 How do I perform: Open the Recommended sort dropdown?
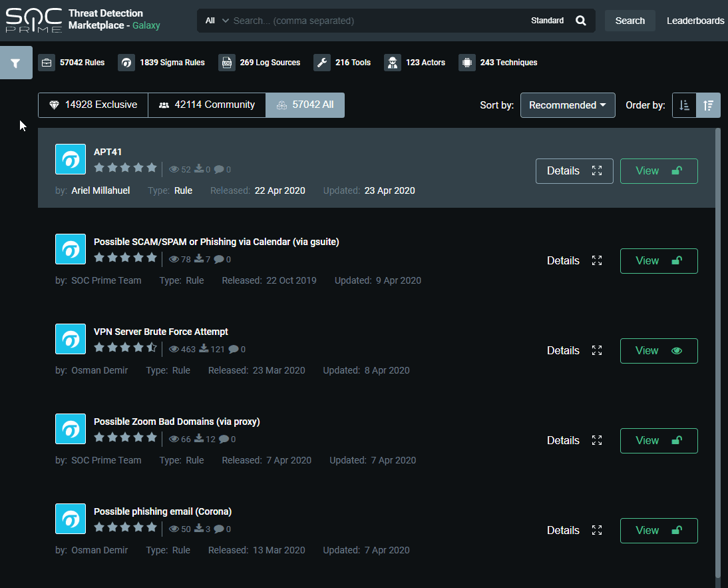click(x=568, y=105)
